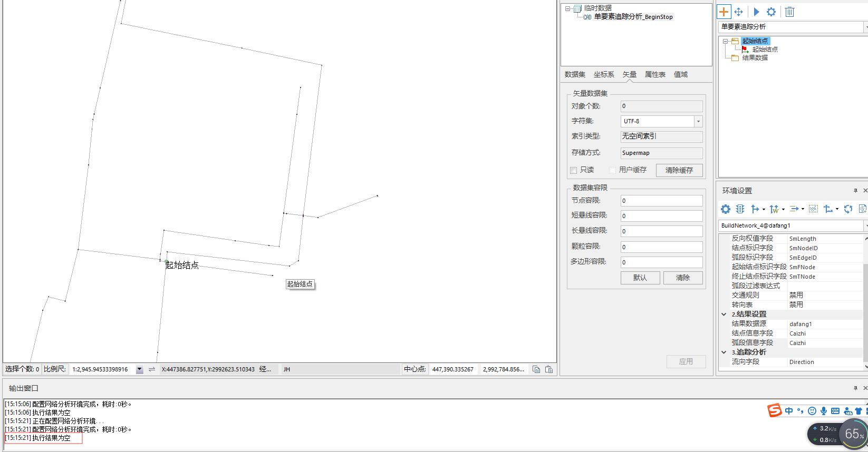Click the paste coordinates icon in status bar
Screen dimensions: 868x452
coord(548,369)
